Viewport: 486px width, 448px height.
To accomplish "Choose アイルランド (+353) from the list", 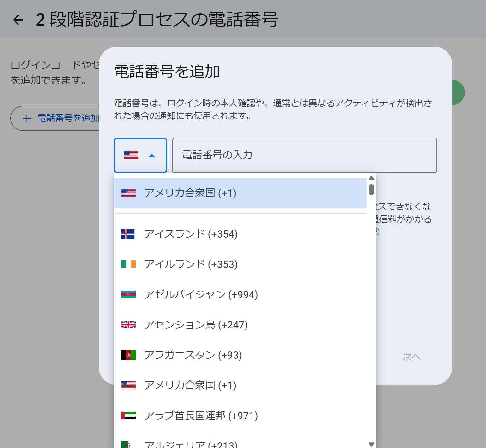I will 191,264.
